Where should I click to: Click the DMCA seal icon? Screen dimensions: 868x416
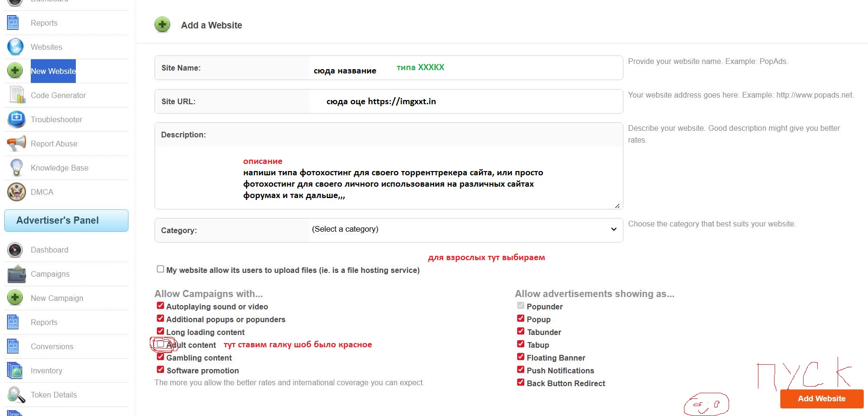coord(16,192)
